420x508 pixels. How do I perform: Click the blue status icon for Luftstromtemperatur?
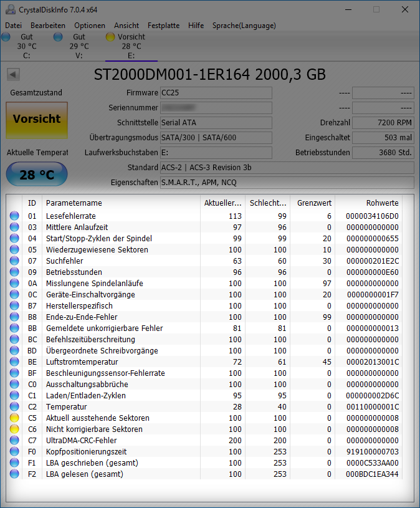[x=14, y=362]
